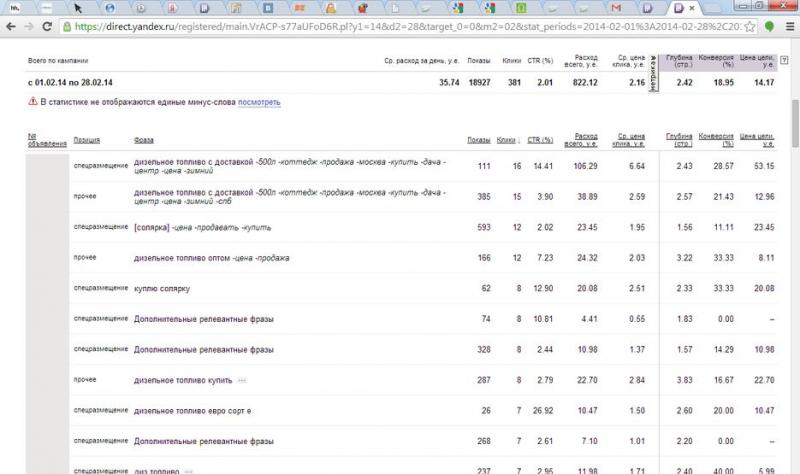This screenshot has height=474, width=800.
Task: Sort table by Расход всего column header
Action: point(581,140)
